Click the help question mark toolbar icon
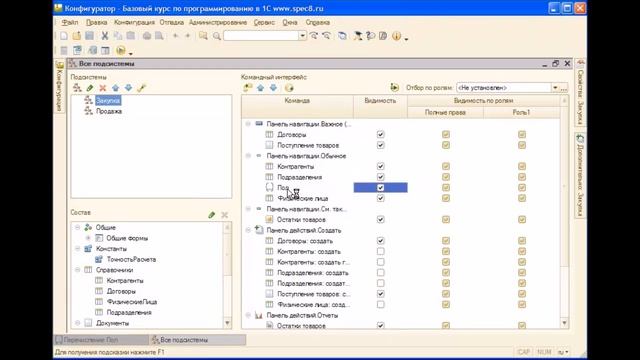640x360 pixels. click(370, 36)
